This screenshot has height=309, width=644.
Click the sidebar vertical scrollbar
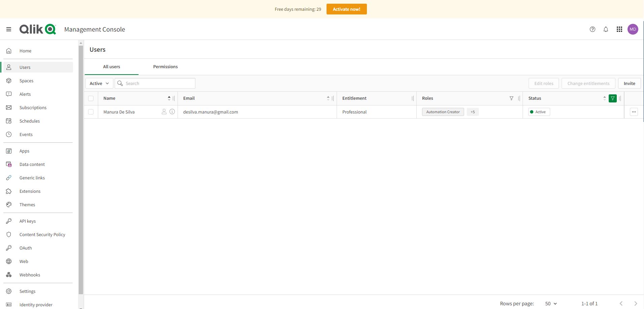(x=81, y=170)
